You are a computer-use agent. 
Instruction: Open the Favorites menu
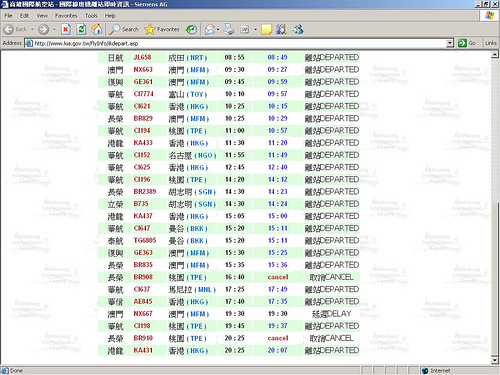tap(66, 16)
